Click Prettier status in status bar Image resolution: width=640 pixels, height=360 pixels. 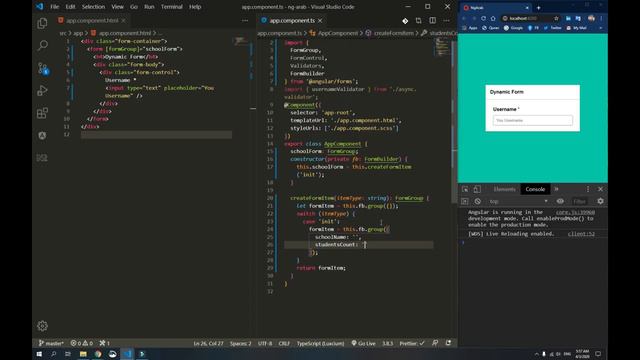(x=412, y=343)
